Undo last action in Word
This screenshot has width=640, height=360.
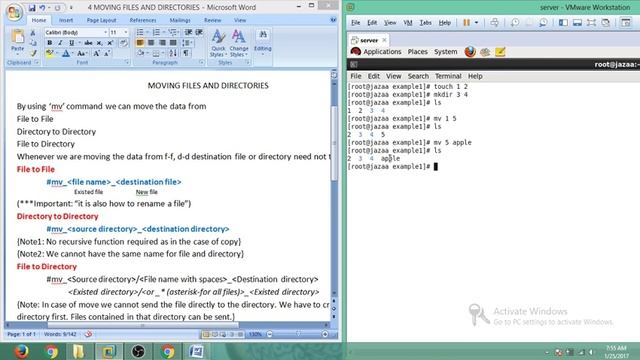tap(42, 8)
